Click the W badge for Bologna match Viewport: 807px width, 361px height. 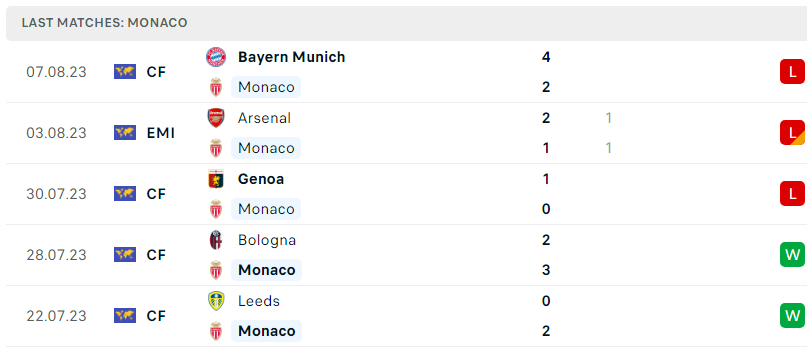792,254
